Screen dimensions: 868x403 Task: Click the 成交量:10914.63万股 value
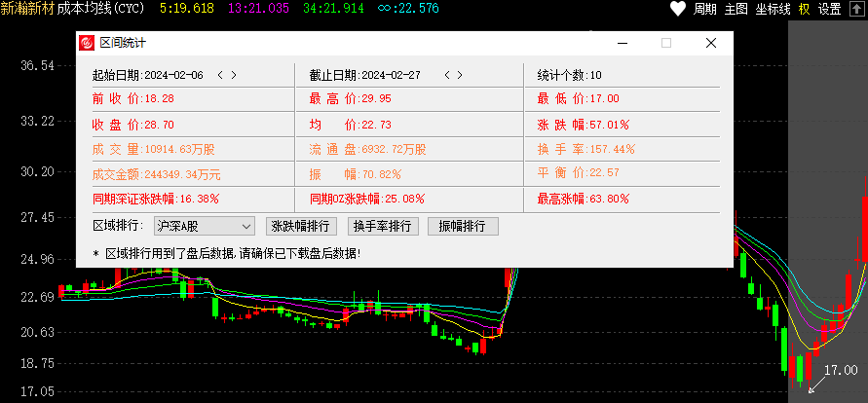point(153,149)
